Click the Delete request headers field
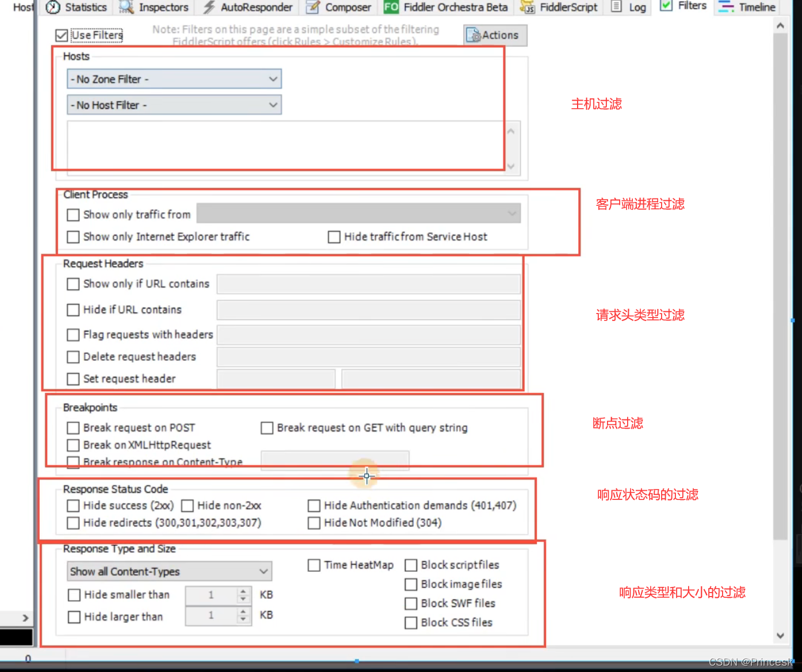This screenshot has height=672, width=802. click(x=368, y=357)
